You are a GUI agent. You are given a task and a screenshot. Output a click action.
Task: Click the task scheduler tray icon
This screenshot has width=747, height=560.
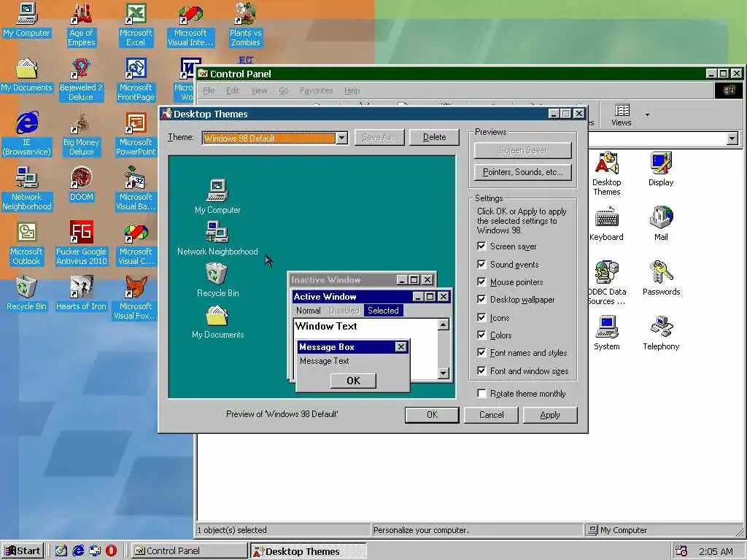pyautogui.click(x=681, y=551)
